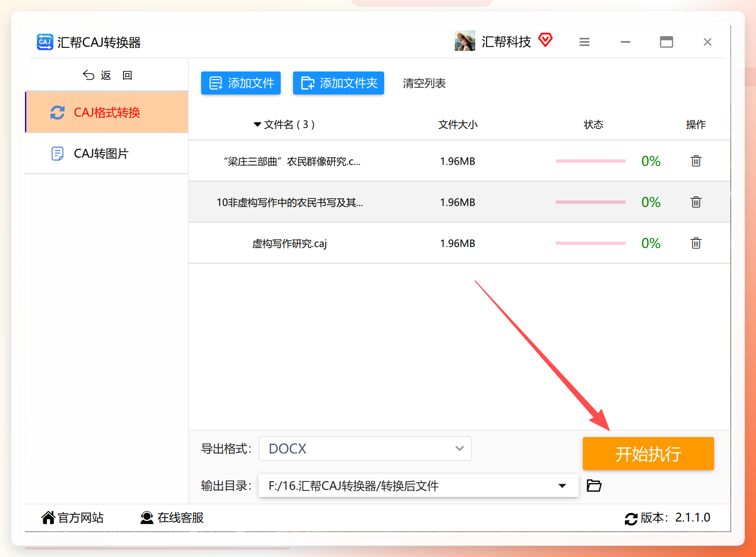Select the CAJ格式转换 tab
Viewport: 756px width, 557px height.
tap(107, 112)
